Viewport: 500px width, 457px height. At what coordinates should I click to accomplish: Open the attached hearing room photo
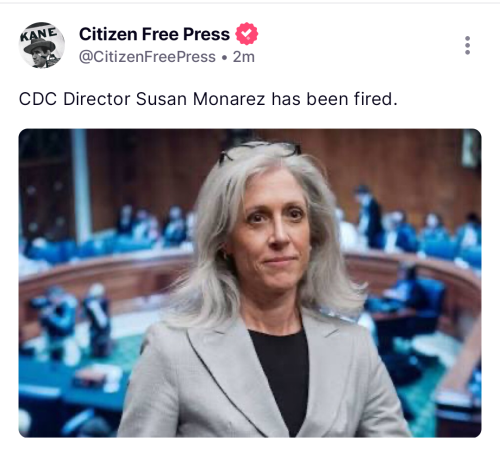250,283
